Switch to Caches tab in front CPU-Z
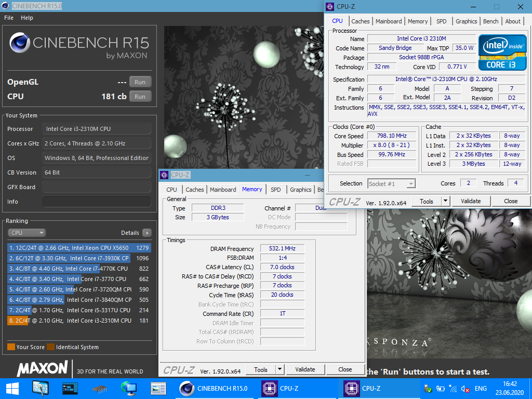Screen dimensions: 532x399 click(x=361, y=21)
